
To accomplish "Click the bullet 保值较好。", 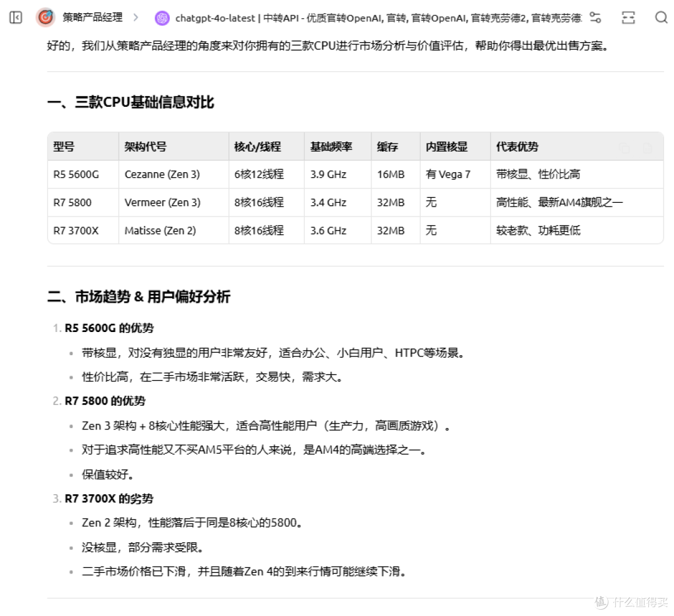I will pos(108,474).
